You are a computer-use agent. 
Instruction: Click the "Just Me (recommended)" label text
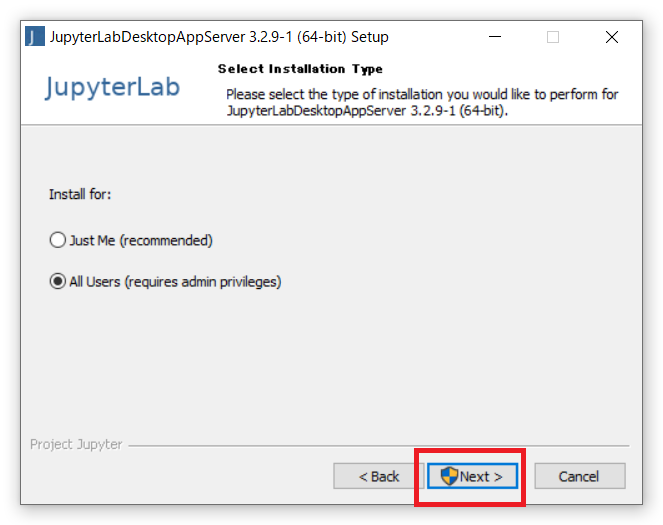point(140,241)
